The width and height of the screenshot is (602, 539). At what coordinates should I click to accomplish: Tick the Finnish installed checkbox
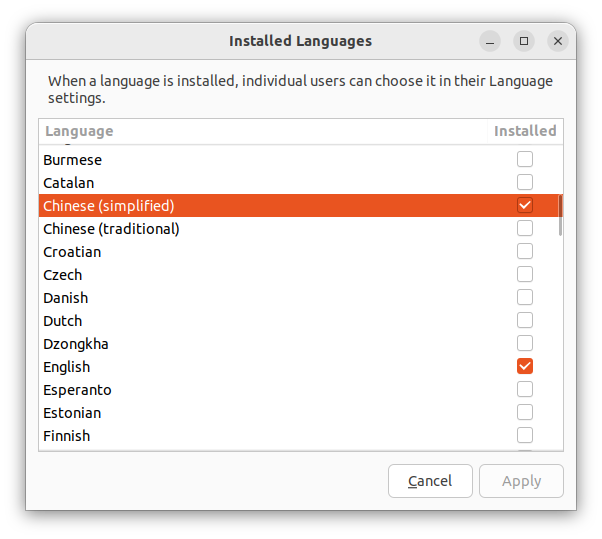tap(525, 435)
